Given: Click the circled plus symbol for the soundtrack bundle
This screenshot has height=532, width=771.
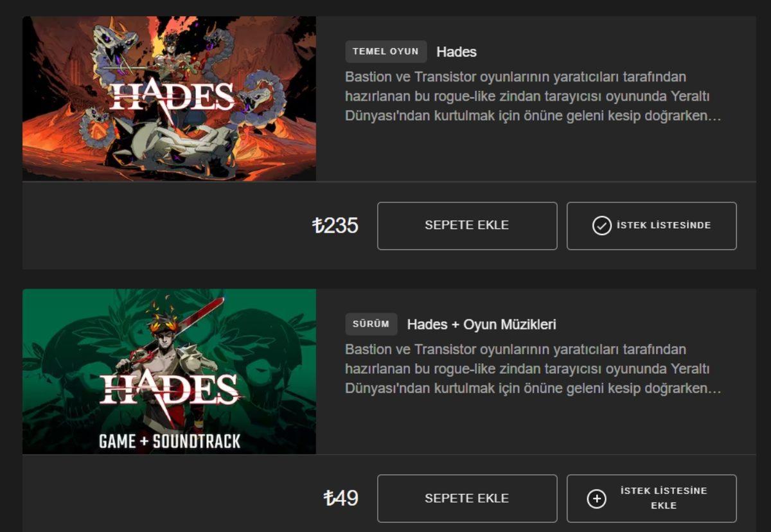Looking at the screenshot, I should [x=596, y=499].
